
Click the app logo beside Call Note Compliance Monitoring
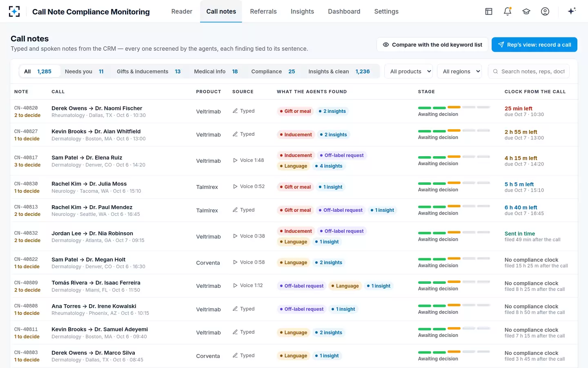click(14, 11)
